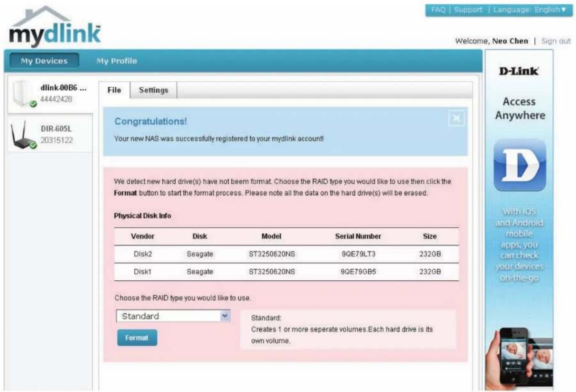The width and height of the screenshot is (576, 392).
Task: Click the Disk2 table cell
Action: click(142, 254)
